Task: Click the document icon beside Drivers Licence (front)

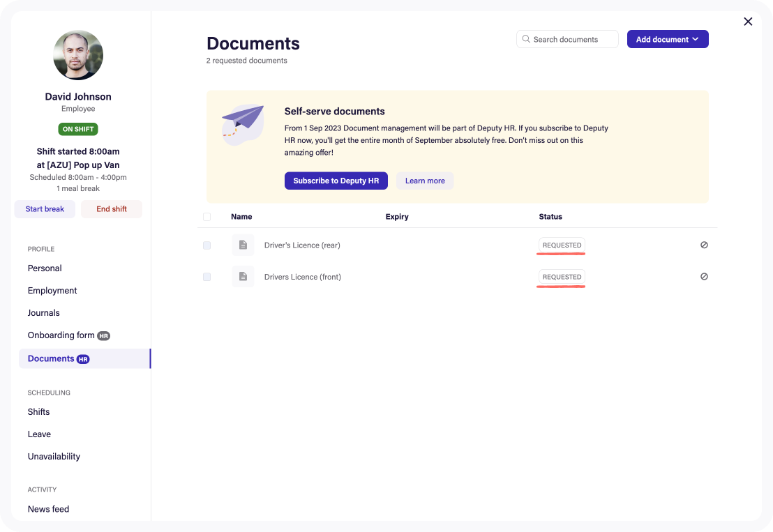Action: pyautogui.click(x=243, y=277)
